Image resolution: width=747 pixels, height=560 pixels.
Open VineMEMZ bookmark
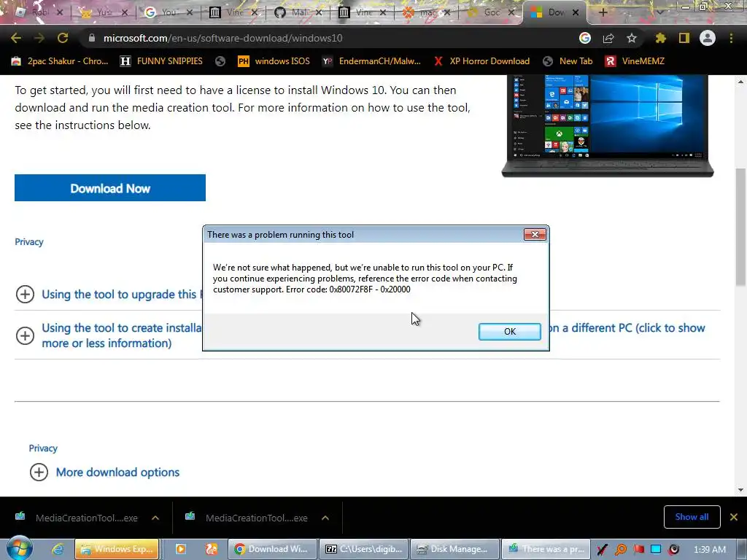[635, 61]
